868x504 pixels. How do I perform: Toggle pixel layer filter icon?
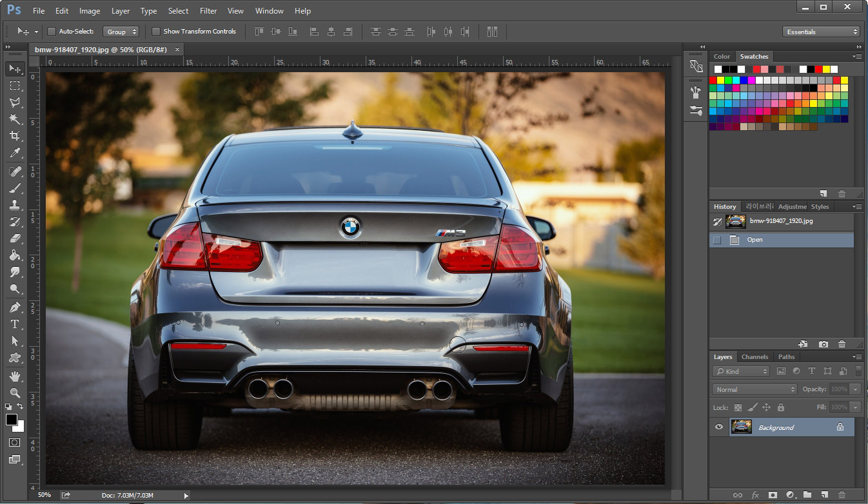(781, 371)
